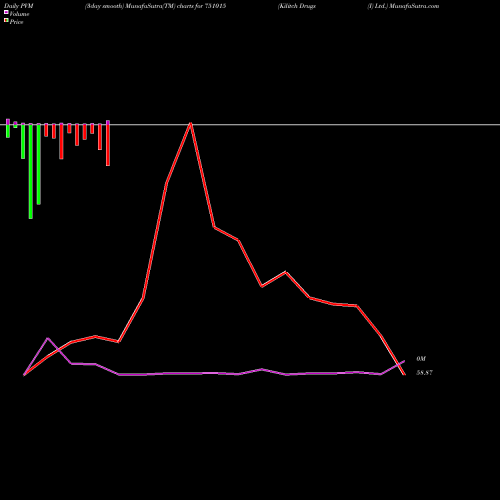Image resolution: width=500 pixels, height=500 pixels.
Task: Click the last red bar with purple top
Action: click(108, 143)
